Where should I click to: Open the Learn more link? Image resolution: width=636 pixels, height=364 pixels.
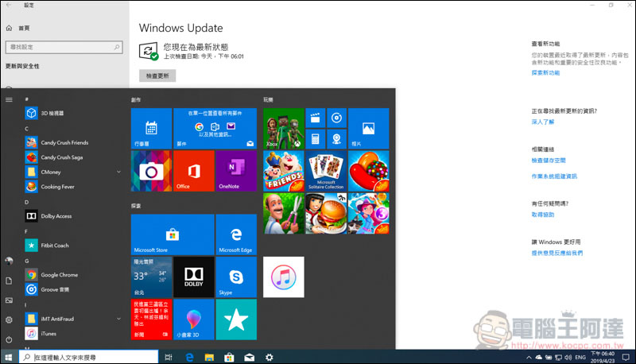543,122
